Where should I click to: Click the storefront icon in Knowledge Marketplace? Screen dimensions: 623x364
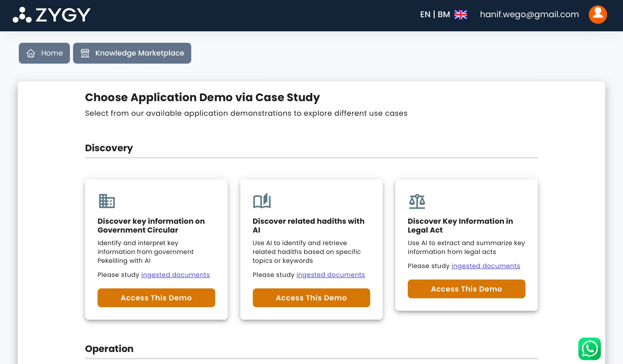(85, 53)
